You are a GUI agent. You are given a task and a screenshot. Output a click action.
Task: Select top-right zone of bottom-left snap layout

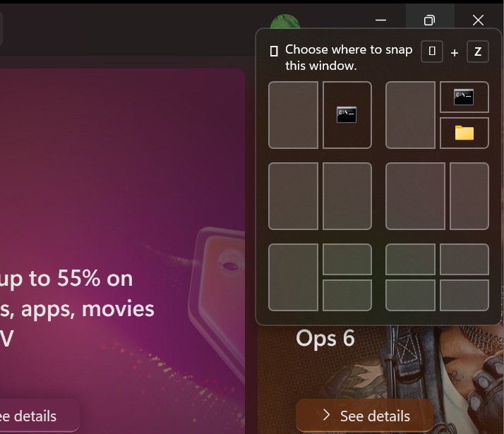coord(347,259)
